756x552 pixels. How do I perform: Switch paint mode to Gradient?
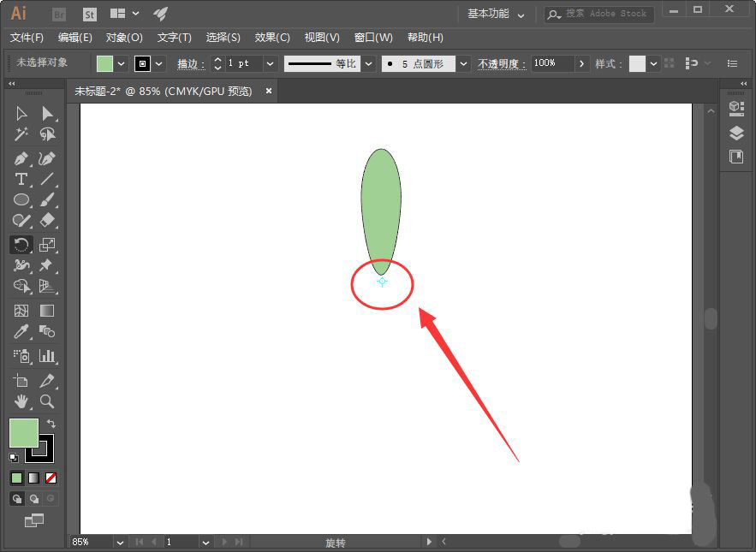coord(34,478)
